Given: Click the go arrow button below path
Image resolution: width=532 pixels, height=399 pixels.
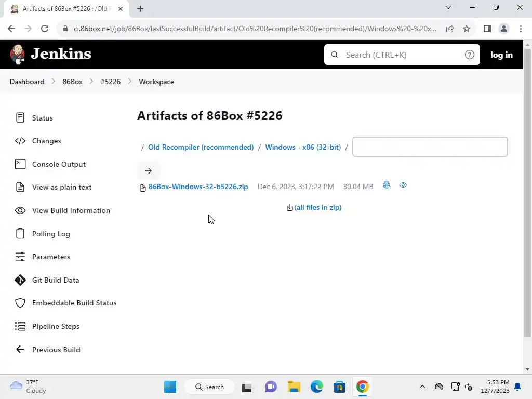Looking at the screenshot, I should coord(149,170).
